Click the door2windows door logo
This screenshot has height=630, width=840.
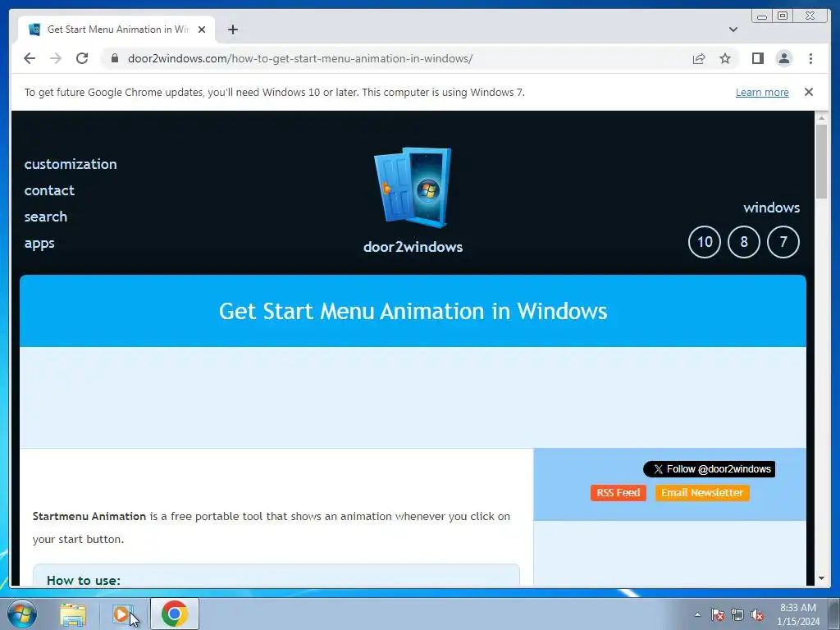pos(413,187)
